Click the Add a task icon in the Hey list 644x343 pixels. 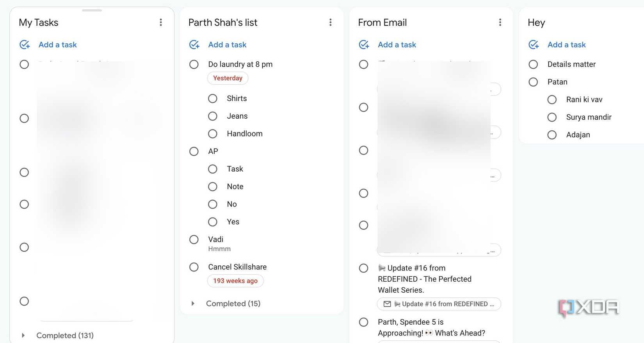pos(534,44)
